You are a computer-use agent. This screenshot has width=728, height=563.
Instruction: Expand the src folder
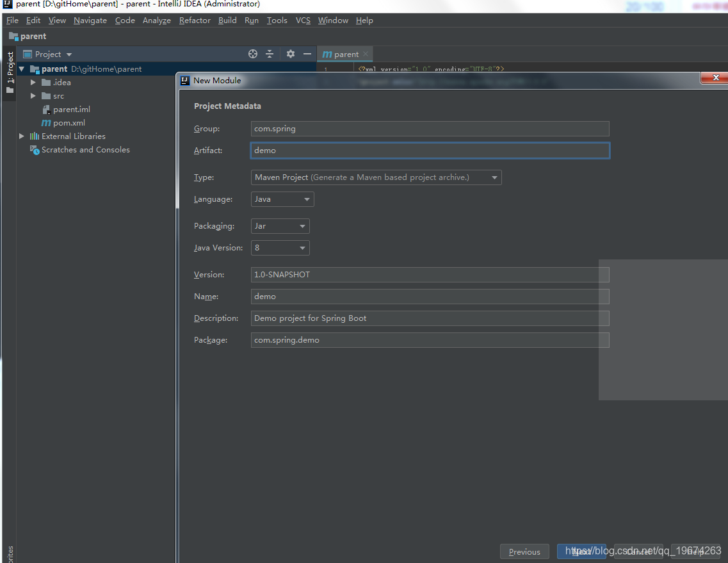(x=33, y=95)
